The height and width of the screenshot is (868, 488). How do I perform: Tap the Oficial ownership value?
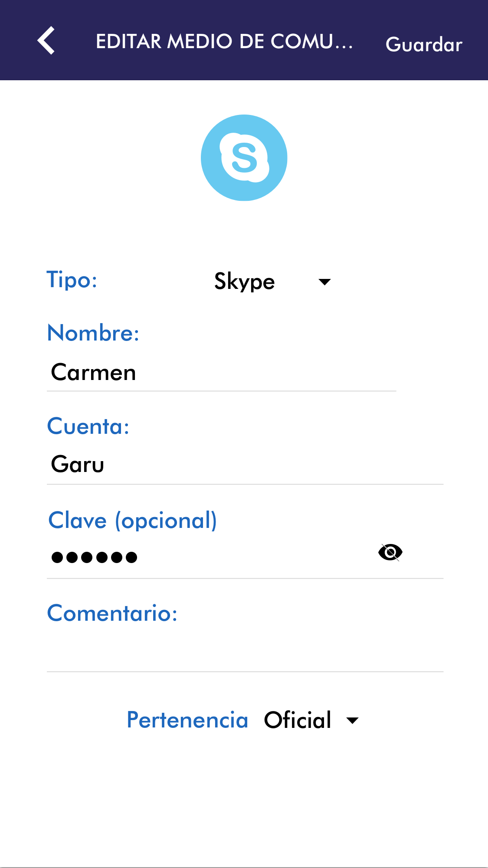298,720
